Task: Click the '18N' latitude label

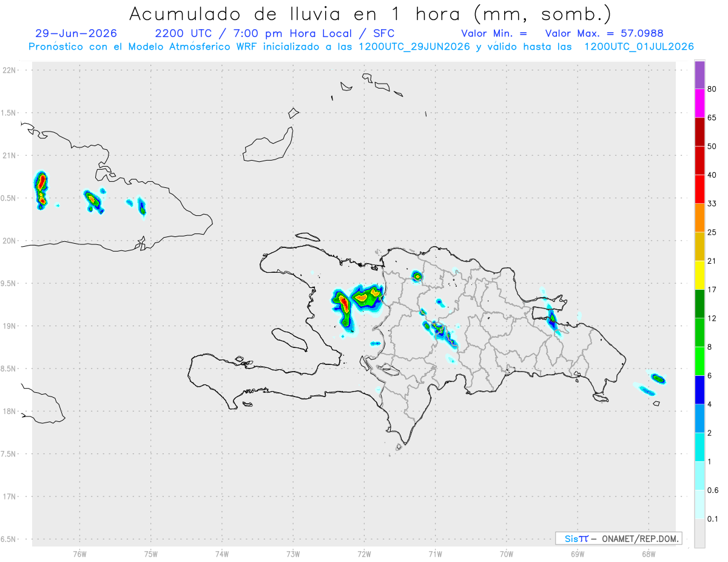Action: click(x=9, y=411)
